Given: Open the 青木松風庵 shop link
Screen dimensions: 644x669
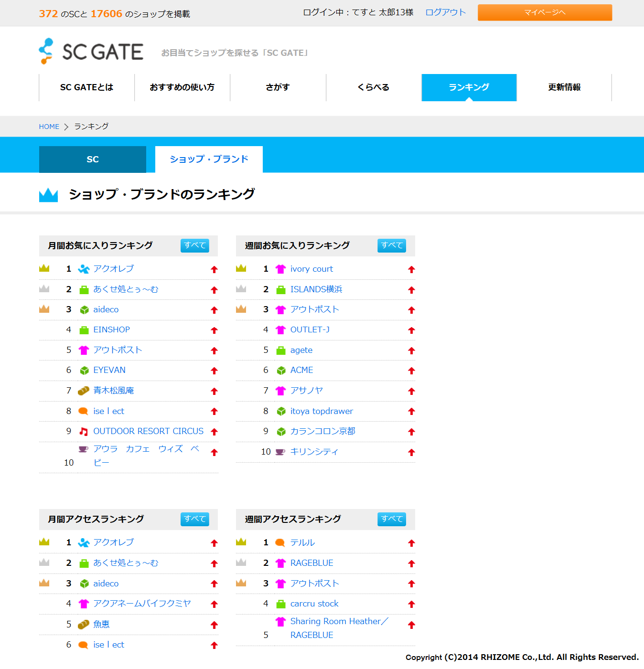Looking at the screenshot, I should (114, 391).
